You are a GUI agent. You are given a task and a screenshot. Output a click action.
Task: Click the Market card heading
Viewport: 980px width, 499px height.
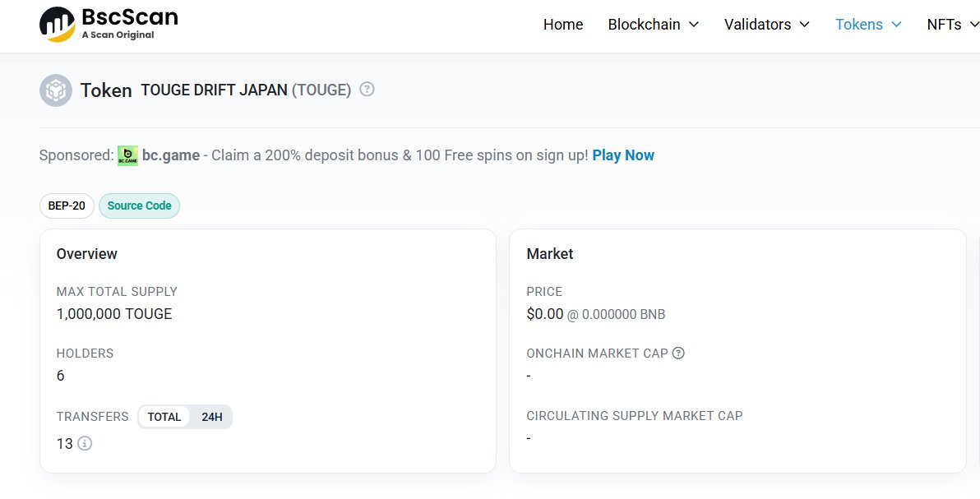(550, 254)
